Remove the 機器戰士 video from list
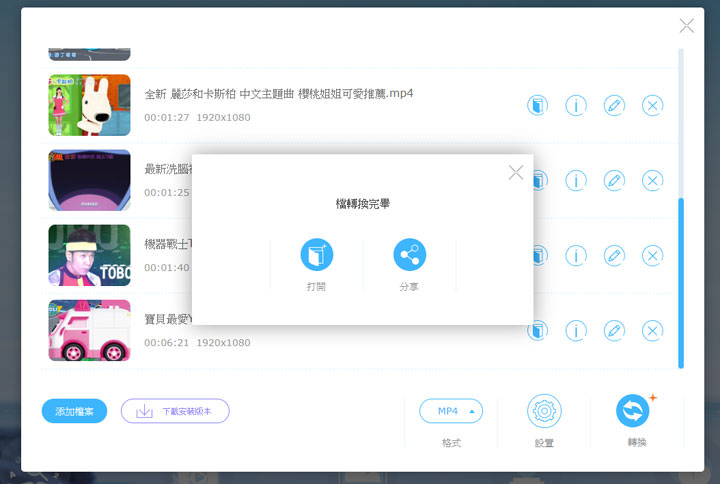 pos(652,255)
